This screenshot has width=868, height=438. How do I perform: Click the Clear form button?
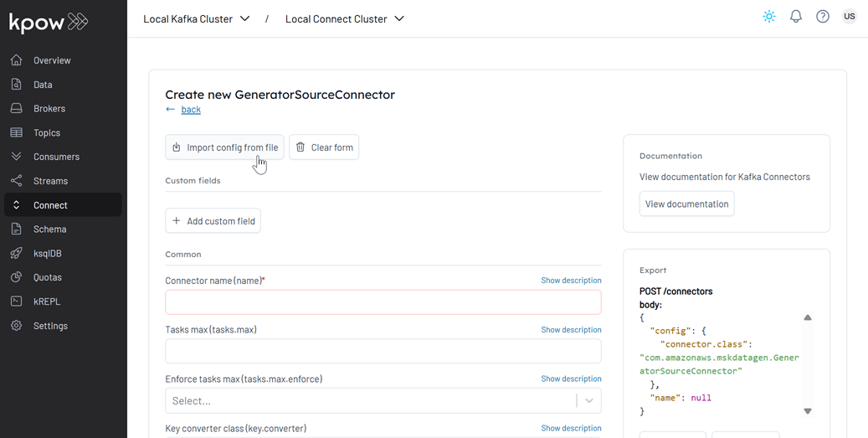coord(324,147)
